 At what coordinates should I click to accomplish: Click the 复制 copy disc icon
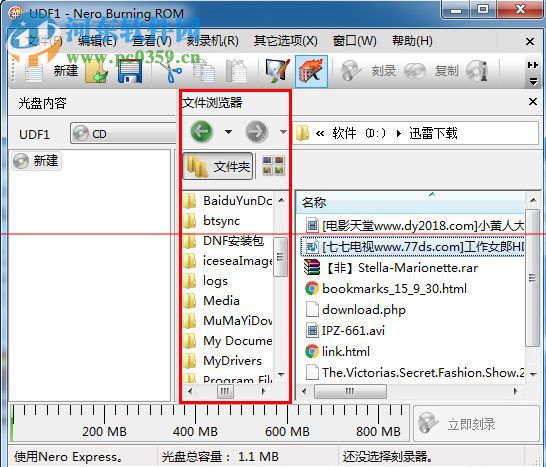pyautogui.click(x=415, y=71)
